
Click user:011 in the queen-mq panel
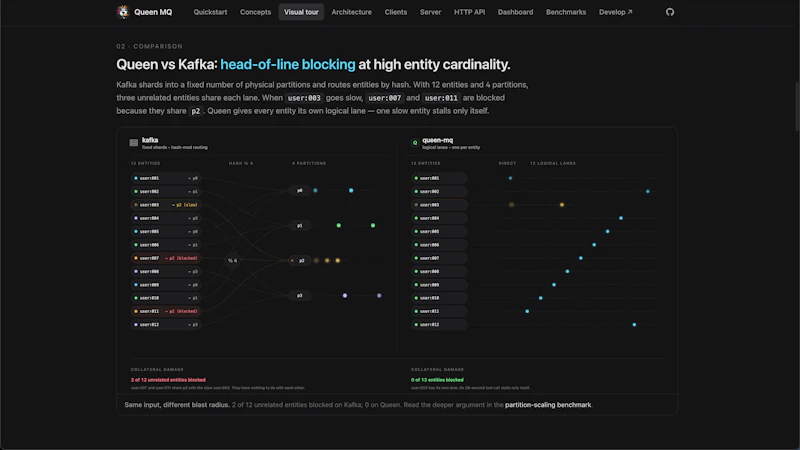point(439,311)
